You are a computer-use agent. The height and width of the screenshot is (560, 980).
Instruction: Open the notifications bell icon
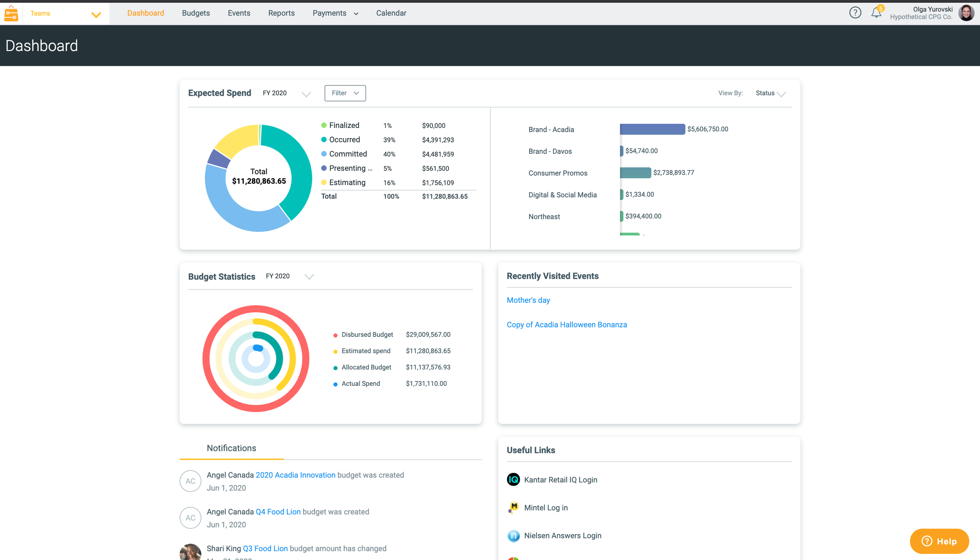pyautogui.click(x=876, y=13)
